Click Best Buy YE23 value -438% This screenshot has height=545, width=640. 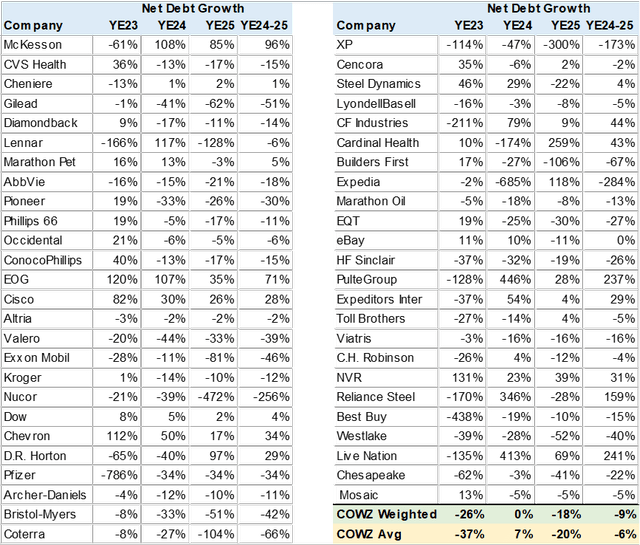pyautogui.click(x=464, y=417)
